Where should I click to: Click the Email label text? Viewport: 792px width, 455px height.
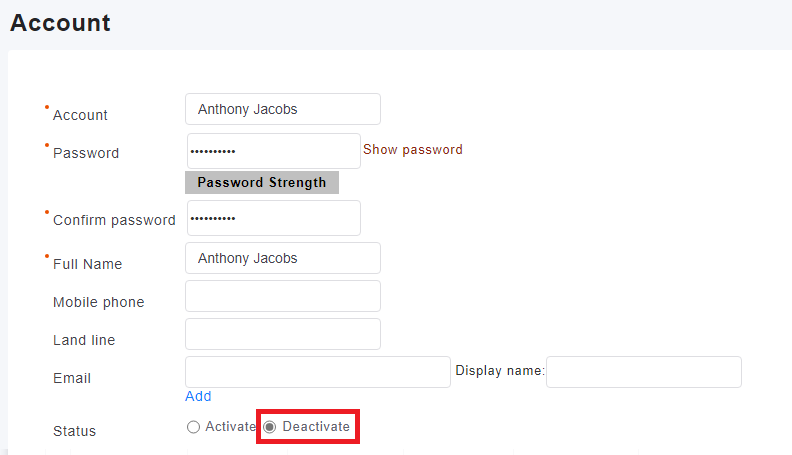tap(72, 378)
